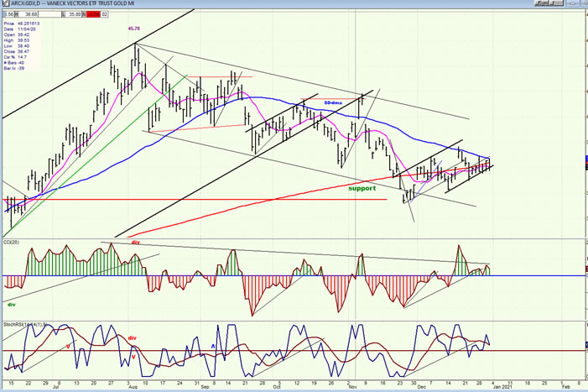Click the red 'div' label in the StochRSI panel
Image resolution: width=588 pixels, height=392 pixels.
click(131, 338)
